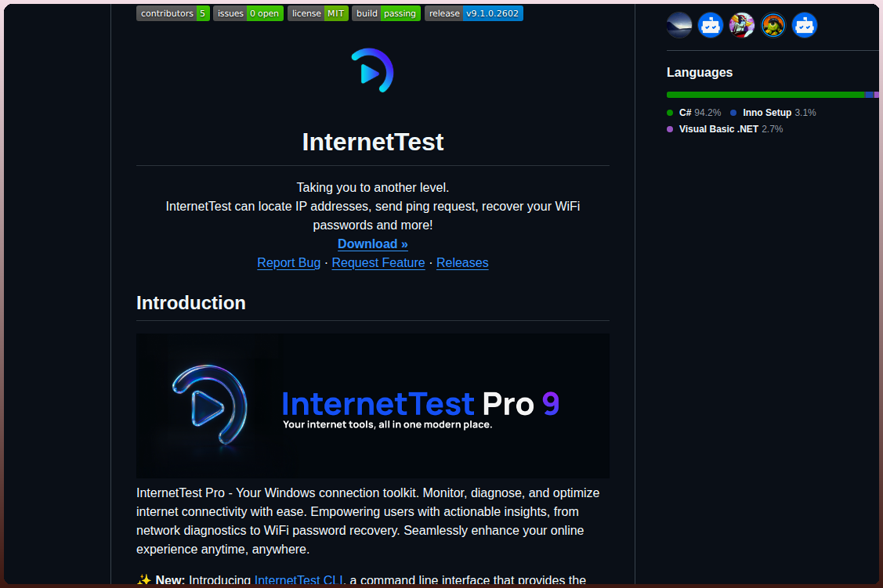This screenshot has height=588, width=883.
Task: Open the issues 0 open badge
Action: point(248,13)
